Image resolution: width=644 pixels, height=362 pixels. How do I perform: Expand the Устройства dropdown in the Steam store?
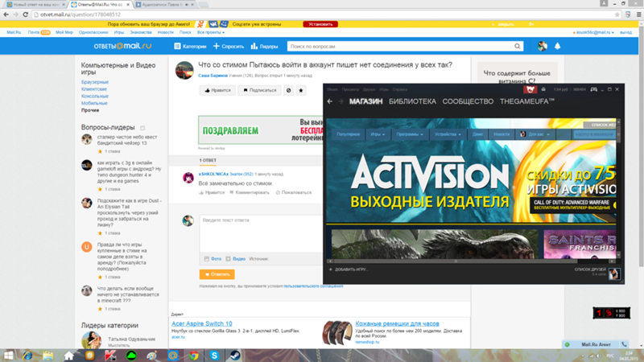click(x=448, y=134)
